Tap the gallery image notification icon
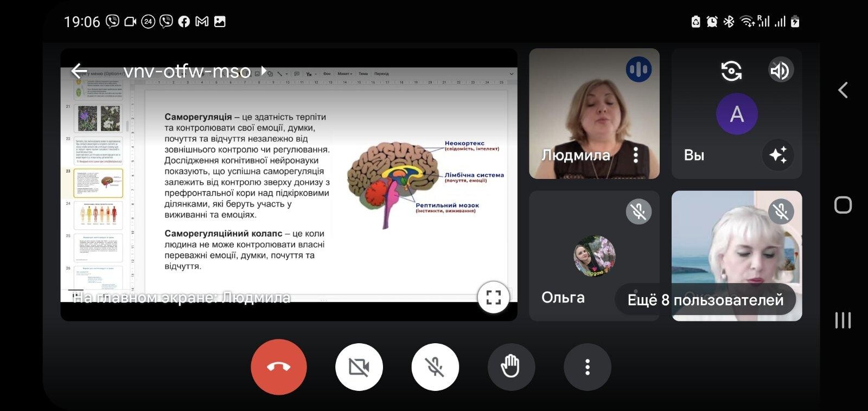Image resolution: width=868 pixels, height=411 pixels. 220,22
